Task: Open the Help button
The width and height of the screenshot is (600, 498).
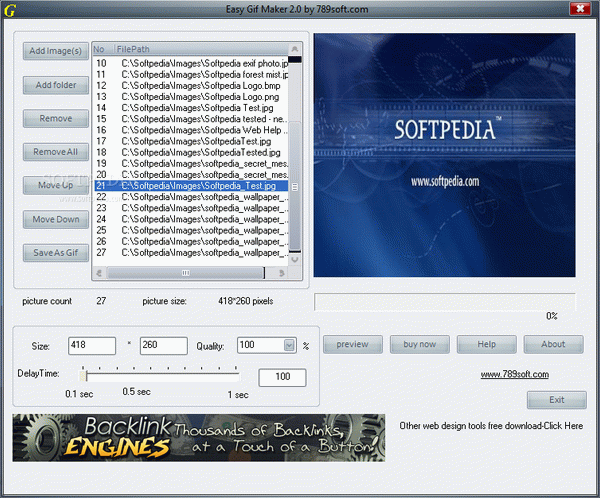Action: (486, 344)
